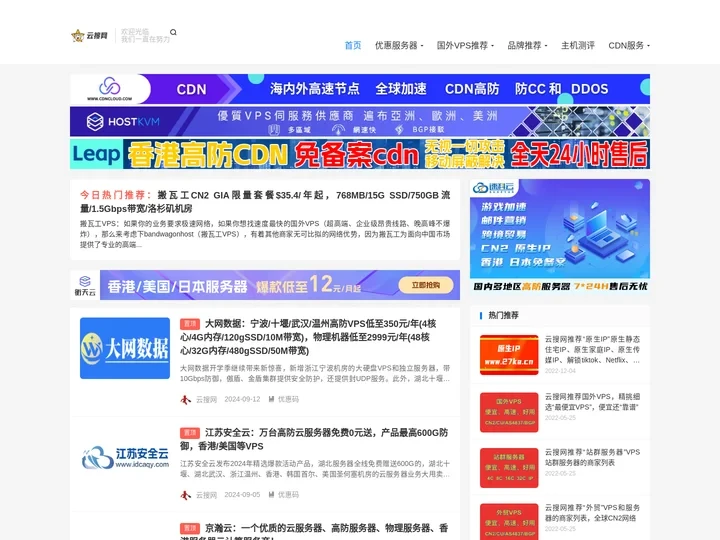
Task: Expand the 品牌推荐 dropdown menu
Action: pyautogui.click(x=527, y=45)
